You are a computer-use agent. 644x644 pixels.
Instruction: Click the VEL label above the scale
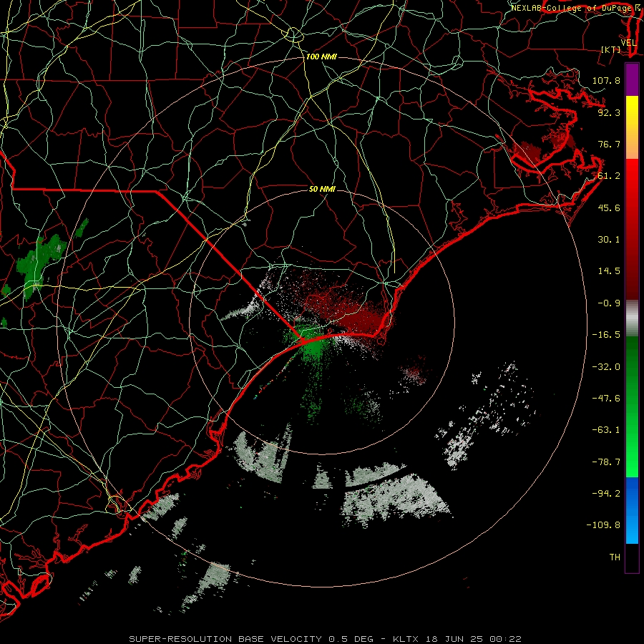pos(628,43)
